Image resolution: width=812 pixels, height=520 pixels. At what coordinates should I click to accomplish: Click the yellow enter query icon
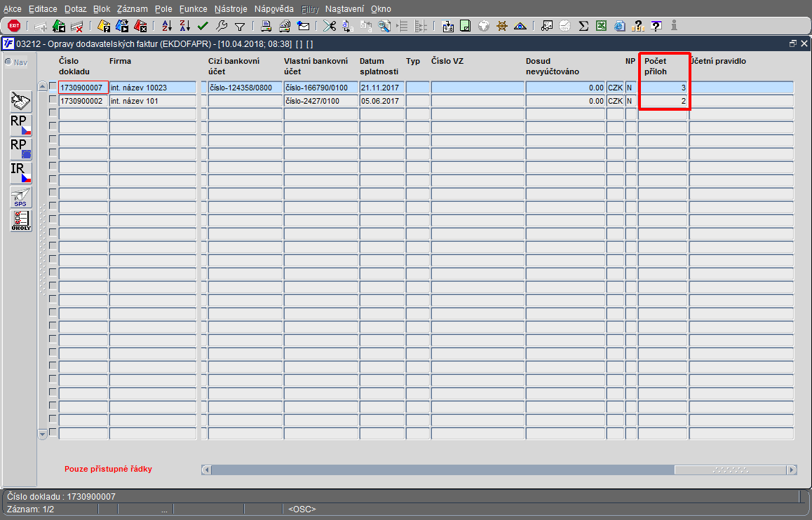point(104,25)
